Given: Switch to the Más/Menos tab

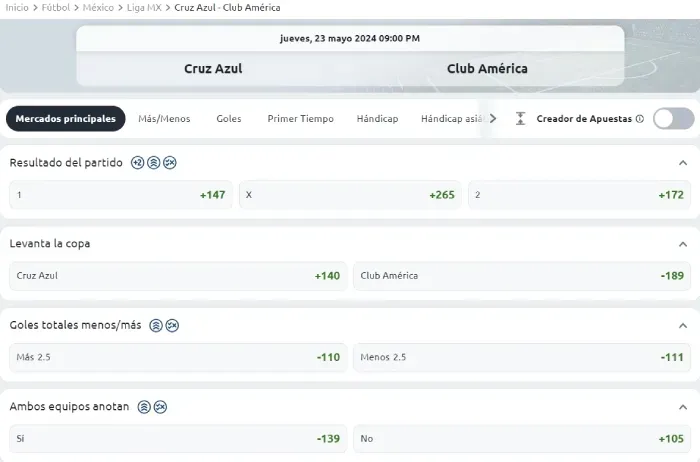Looking at the screenshot, I should [164, 119].
